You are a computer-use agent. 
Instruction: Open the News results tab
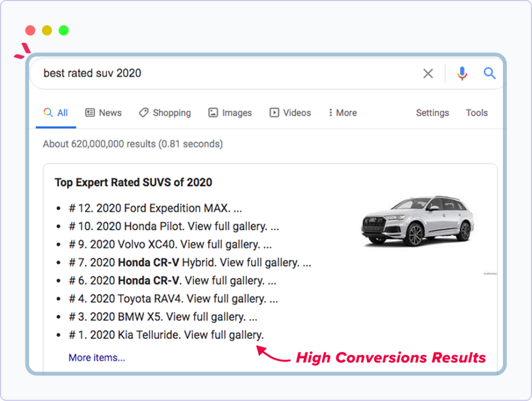pyautogui.click(x=103, y=113)
